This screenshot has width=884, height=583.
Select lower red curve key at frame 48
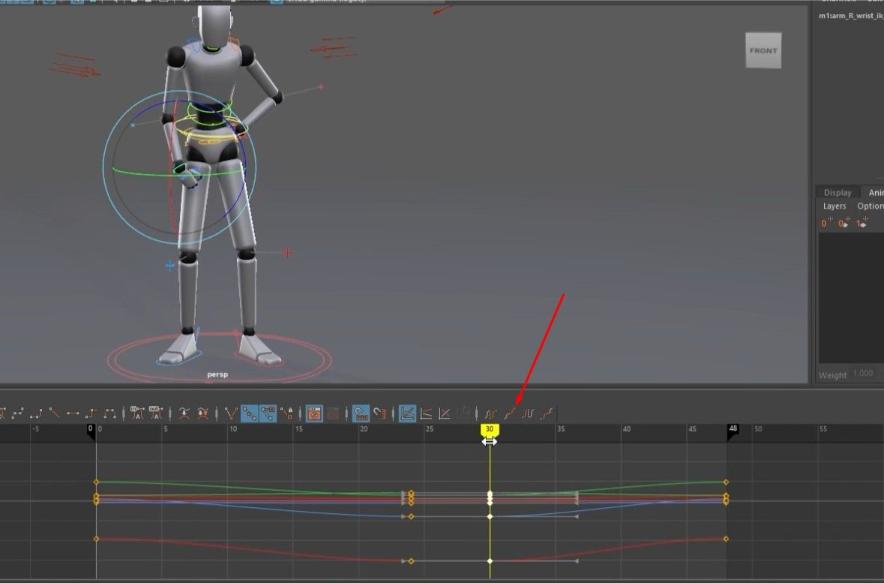point(726,539)
